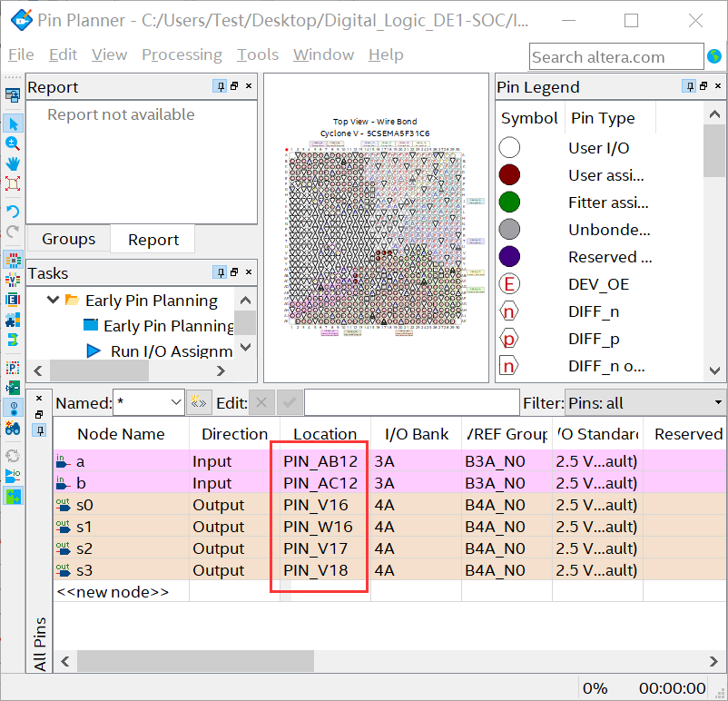The height and width of the screenshot is (701, 728).
Task: Open the Window menu
Action: (x=324, y=54)
